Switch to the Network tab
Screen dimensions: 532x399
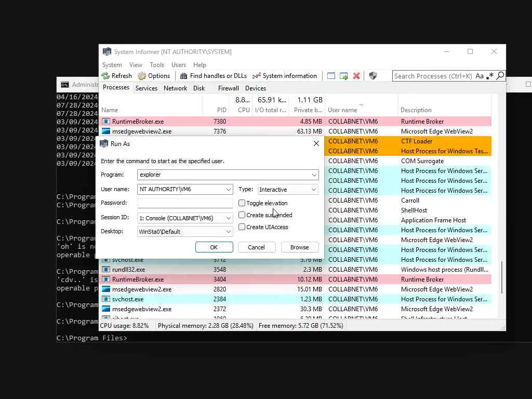[175, 88]
